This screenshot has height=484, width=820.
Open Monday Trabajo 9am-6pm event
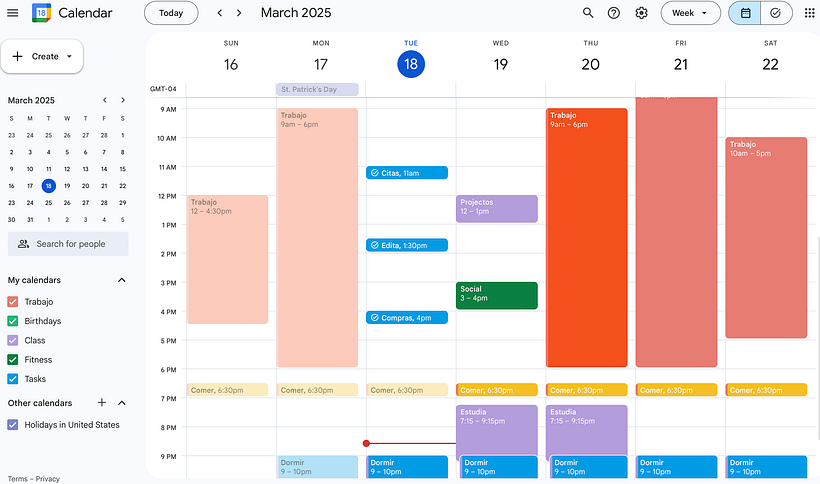pos(317,238)
